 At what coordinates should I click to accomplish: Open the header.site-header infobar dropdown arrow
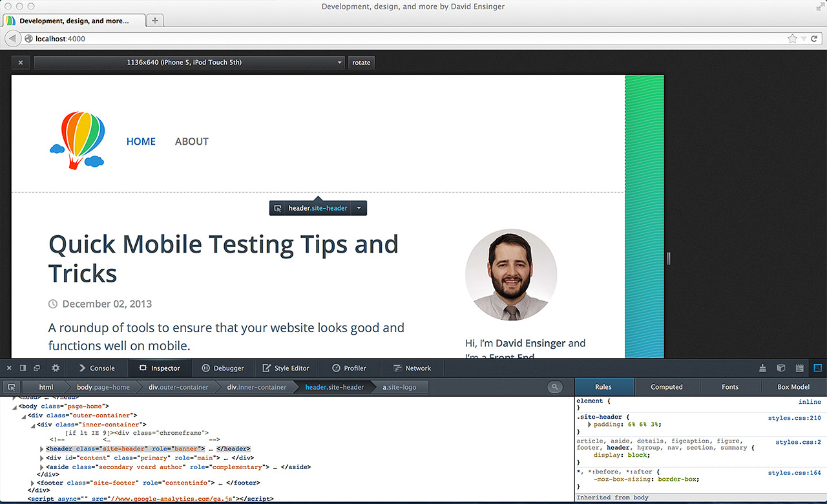[360, 208]
